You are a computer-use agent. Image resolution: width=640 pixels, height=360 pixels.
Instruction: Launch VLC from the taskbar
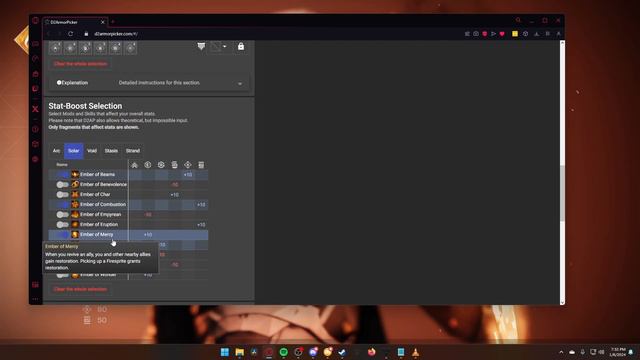[x=416, y=352]
